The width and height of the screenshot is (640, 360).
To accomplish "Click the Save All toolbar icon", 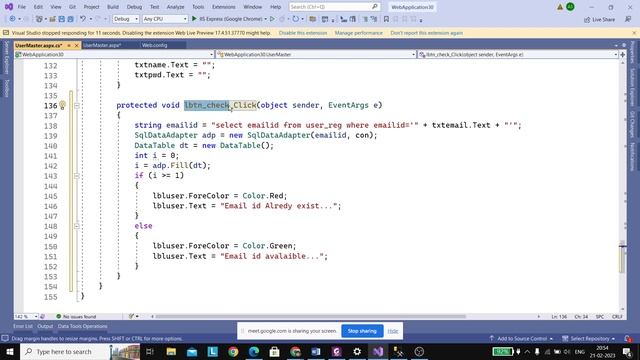I will pos(71,19).
